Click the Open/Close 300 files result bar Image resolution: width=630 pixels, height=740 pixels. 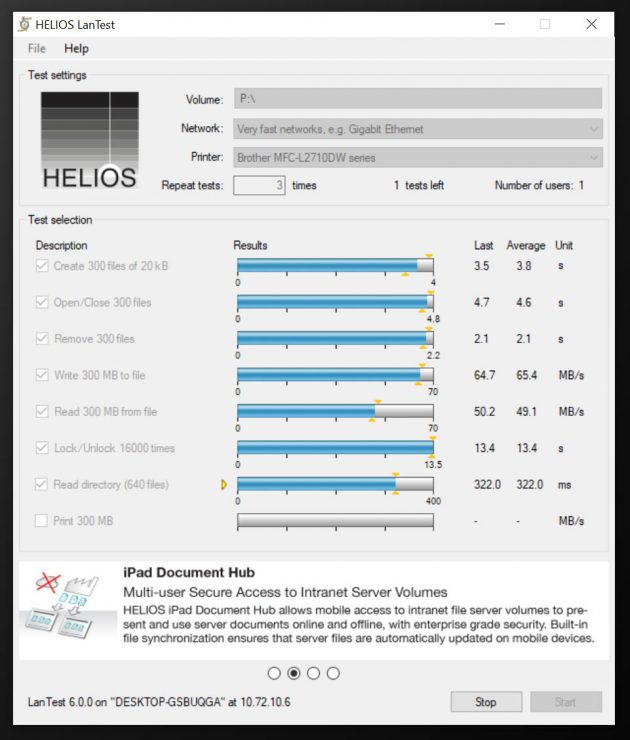[336, 302]
